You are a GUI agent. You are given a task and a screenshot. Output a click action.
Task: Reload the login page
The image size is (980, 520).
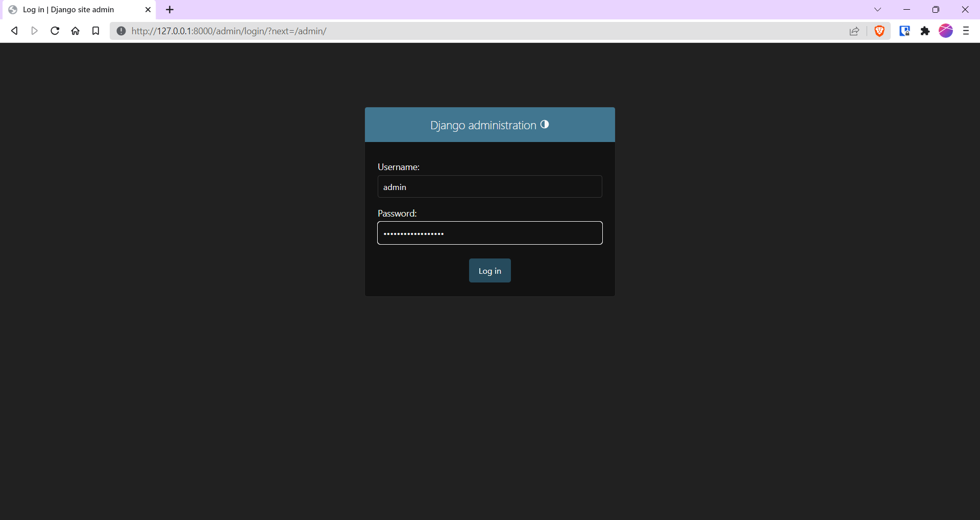(55, 31)
